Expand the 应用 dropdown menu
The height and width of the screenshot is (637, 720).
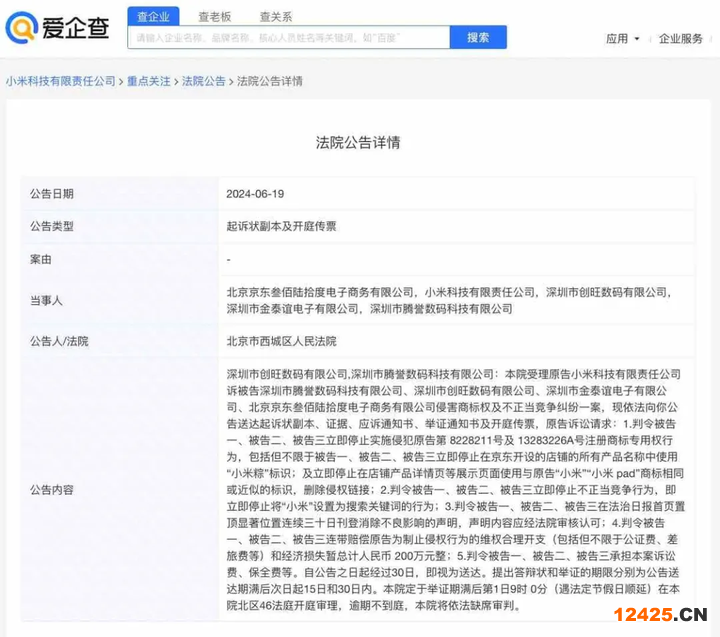point(623,39)
